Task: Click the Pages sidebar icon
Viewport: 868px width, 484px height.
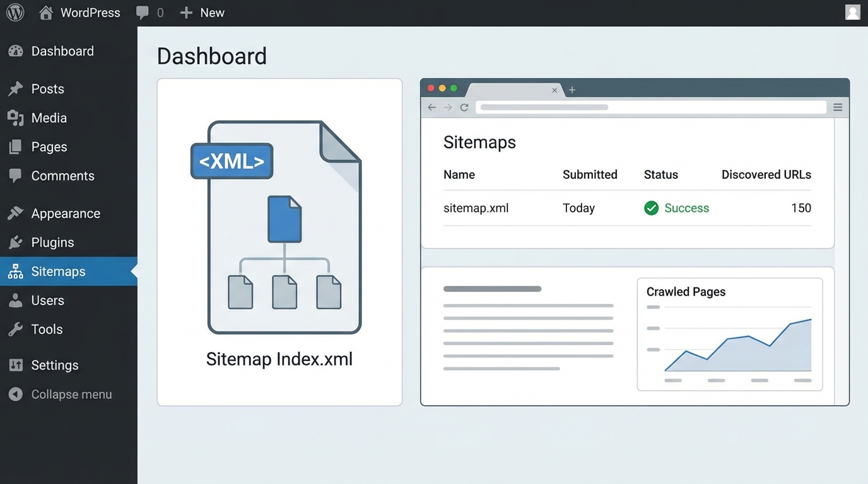Action: 16,146
